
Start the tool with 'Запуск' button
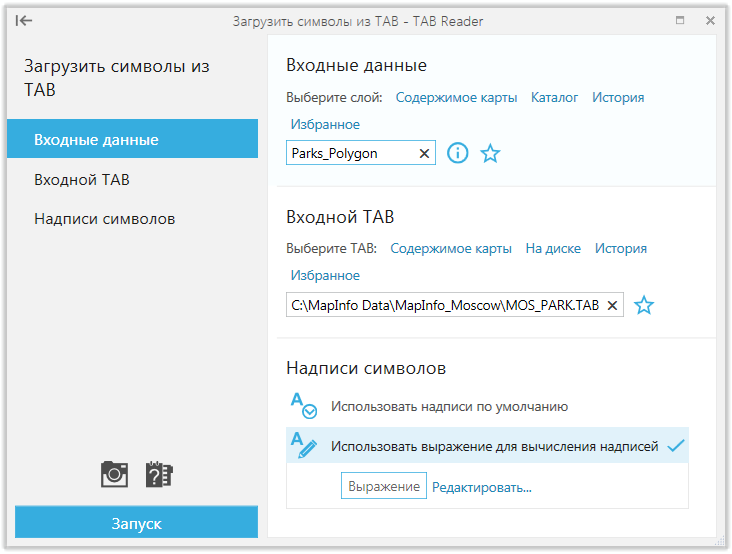point(136,523)
